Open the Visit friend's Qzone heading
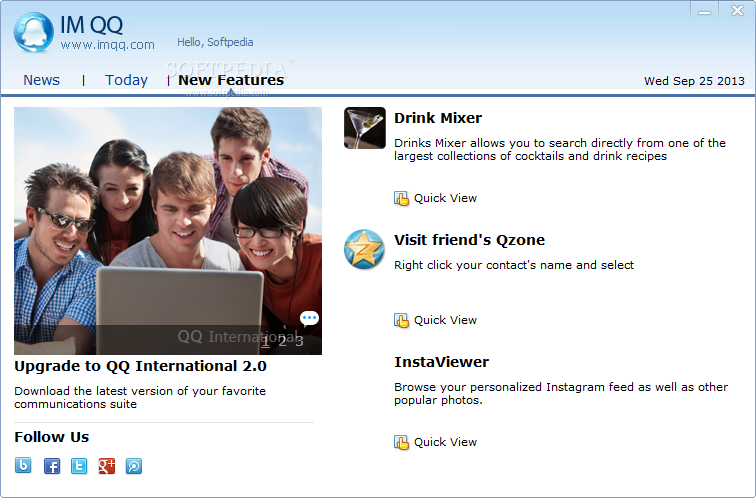The width and height of the screenshot is (756, 498). (470, 240)
